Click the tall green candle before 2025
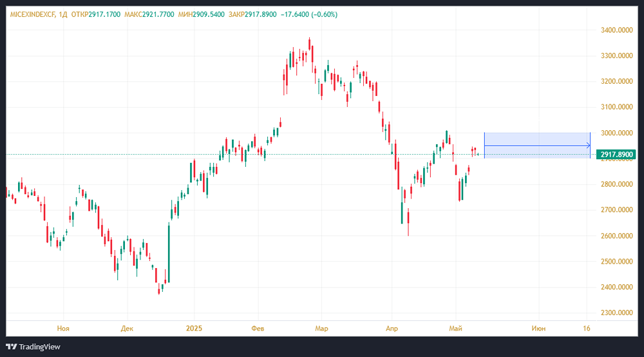This screenshot has height=357, width=644. (169, 252)
